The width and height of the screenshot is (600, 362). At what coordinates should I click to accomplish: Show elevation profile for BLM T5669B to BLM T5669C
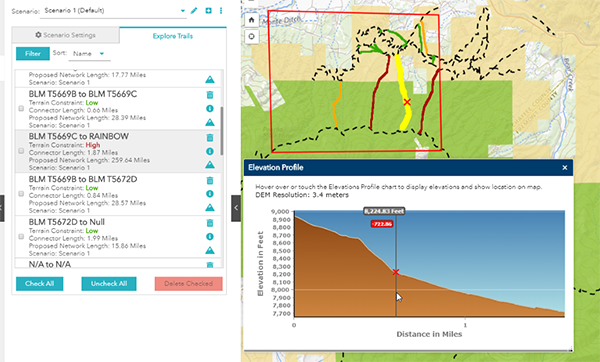point(210,122)
